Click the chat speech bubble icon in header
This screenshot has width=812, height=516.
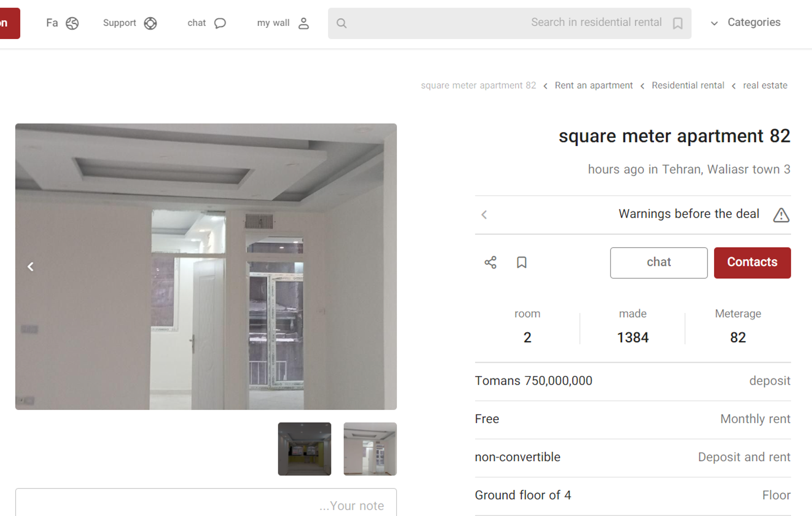220,23
